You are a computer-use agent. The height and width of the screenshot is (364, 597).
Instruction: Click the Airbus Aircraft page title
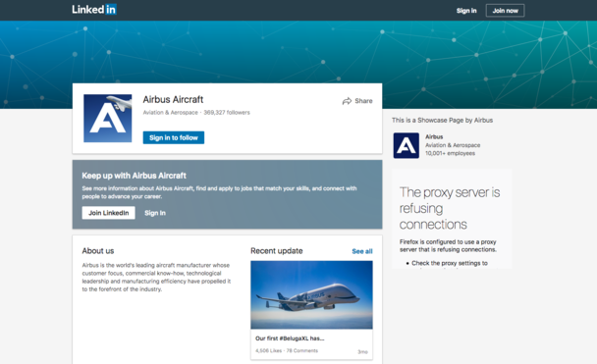pyautogui.click(x=173, y=100)
